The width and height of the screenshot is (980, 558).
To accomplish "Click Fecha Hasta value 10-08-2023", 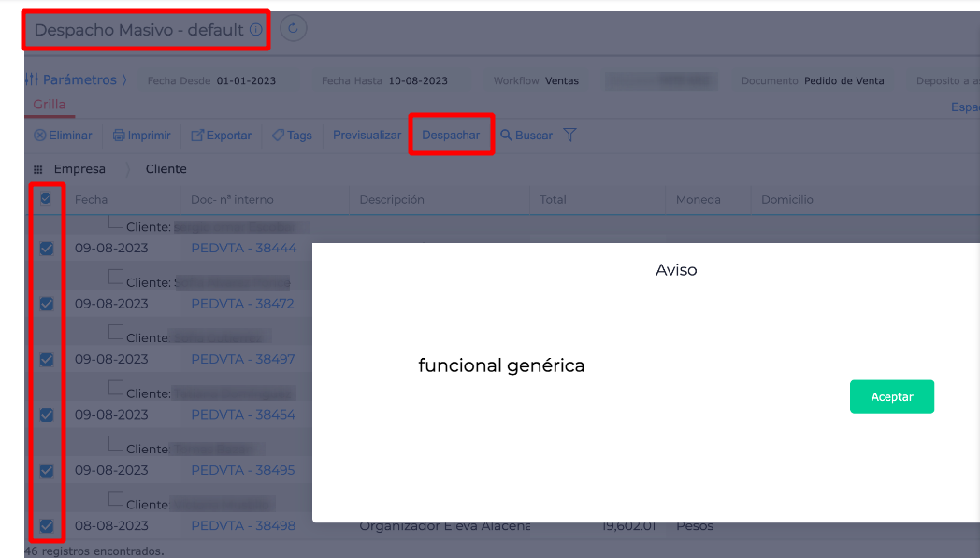I will (x=418, y=80).
